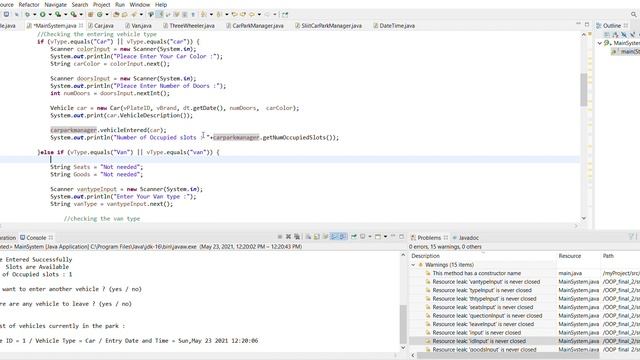Toggle Scroll Lock in Console toolbar
The width and height of the screenshot is (640, 360).
[316, 237]
